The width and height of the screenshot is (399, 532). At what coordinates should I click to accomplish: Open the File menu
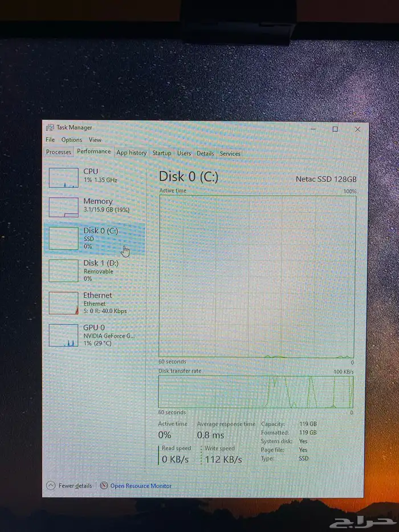[x=50, y=140]
